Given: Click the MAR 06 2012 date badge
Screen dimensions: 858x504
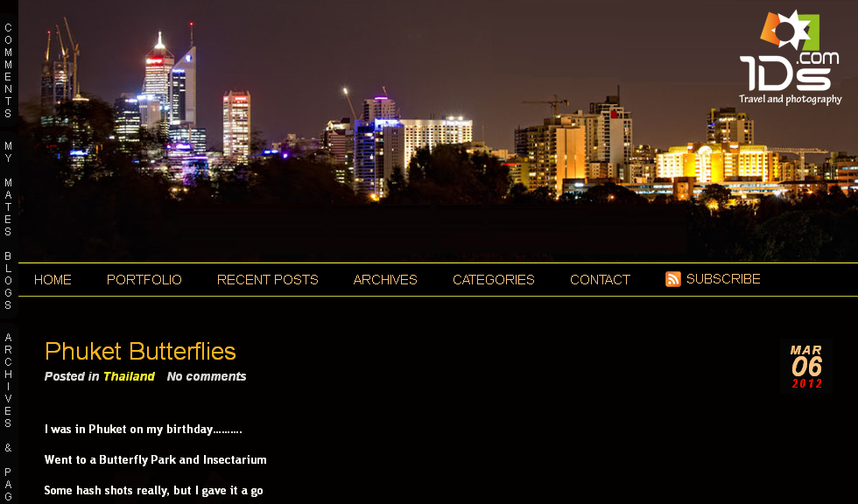Looking at the screenshot, I should click(806, 367).
